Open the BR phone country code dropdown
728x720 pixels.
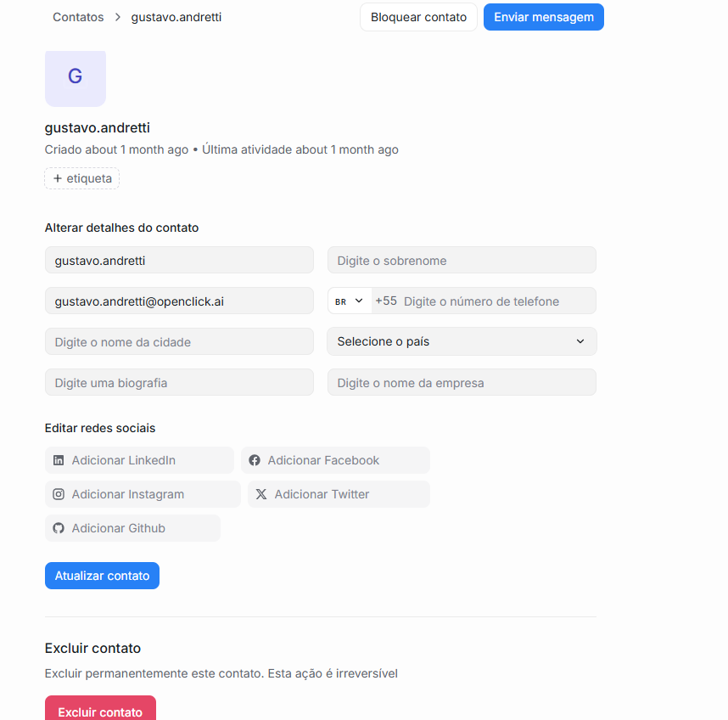click(x=349, y=301)
